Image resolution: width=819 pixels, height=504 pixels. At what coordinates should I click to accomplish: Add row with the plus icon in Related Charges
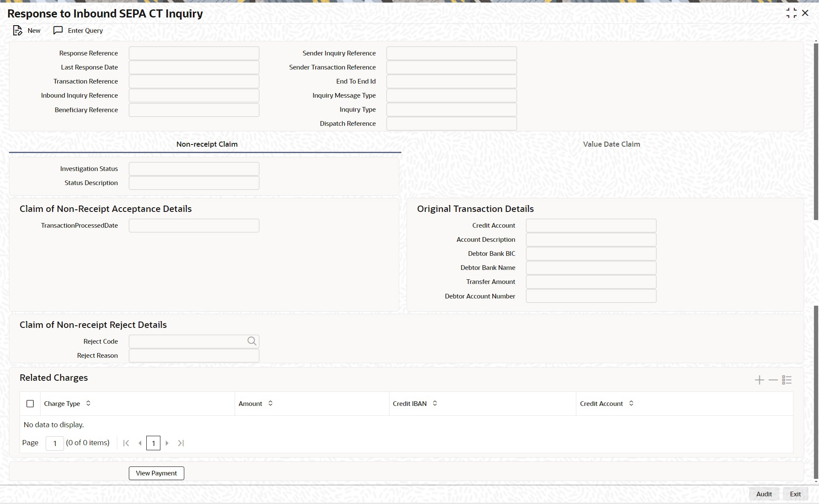[x=759, y=380]
